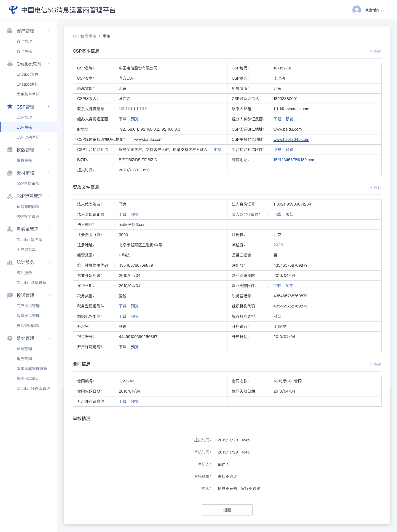Preview 法人身份证反面 image
397x532 pixels.
(x=289, y=214)
